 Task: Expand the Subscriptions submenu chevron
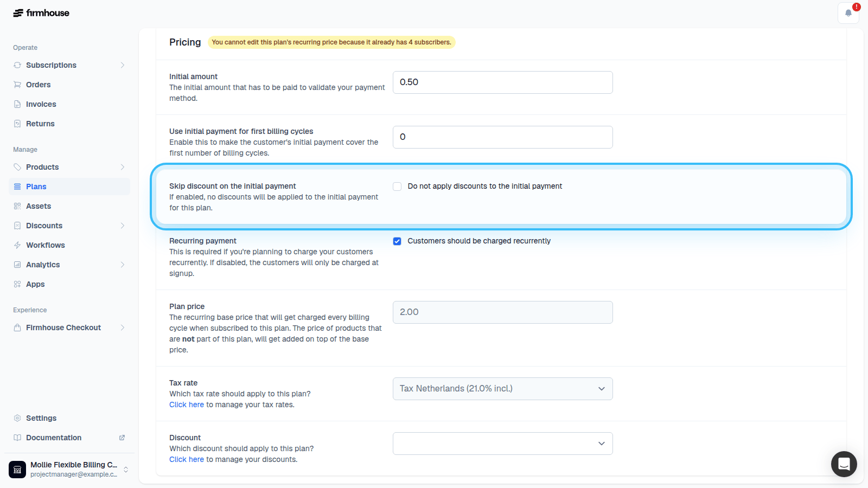123,65
